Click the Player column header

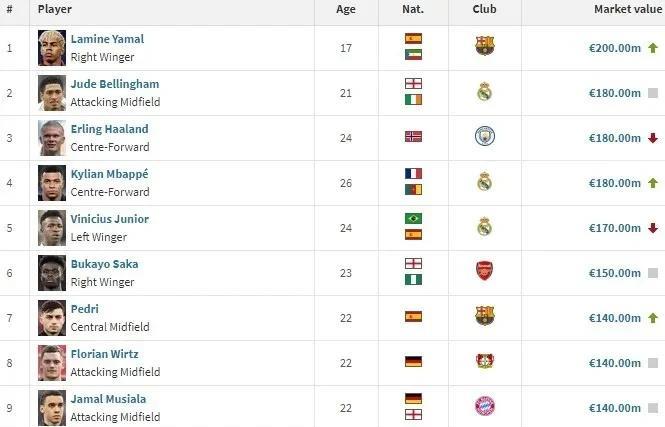[54, 9]
